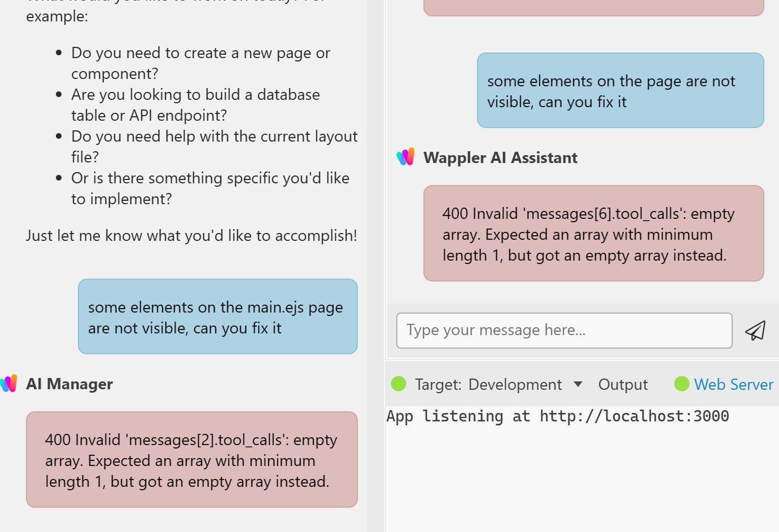This screenshot has height=532, width=779.
Task: Open the Development target dropdown
Action: point(515,385)
